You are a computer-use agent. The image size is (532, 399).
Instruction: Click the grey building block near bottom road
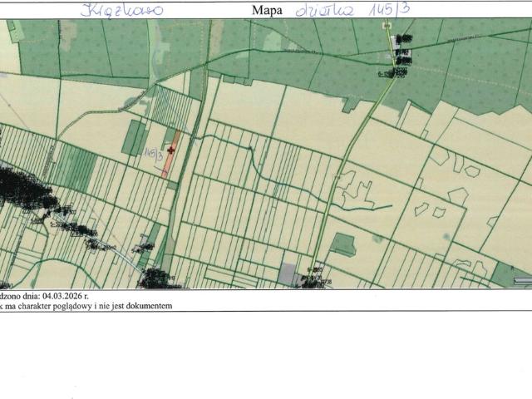[x=288, y=272]
